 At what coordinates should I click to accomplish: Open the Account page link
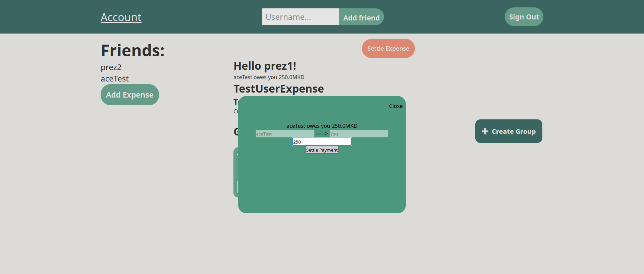tap(121, 17)
